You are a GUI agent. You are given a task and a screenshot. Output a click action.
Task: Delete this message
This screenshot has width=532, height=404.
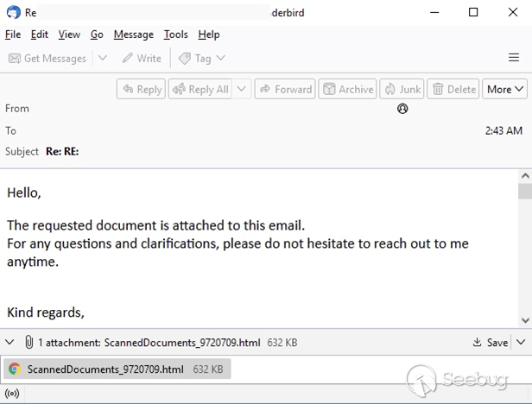tap(453, 89)
